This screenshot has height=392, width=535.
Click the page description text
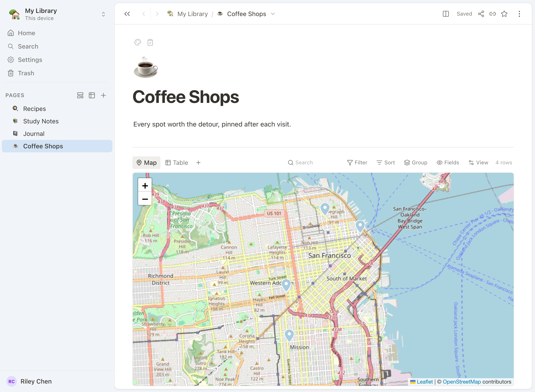point(212,124)
